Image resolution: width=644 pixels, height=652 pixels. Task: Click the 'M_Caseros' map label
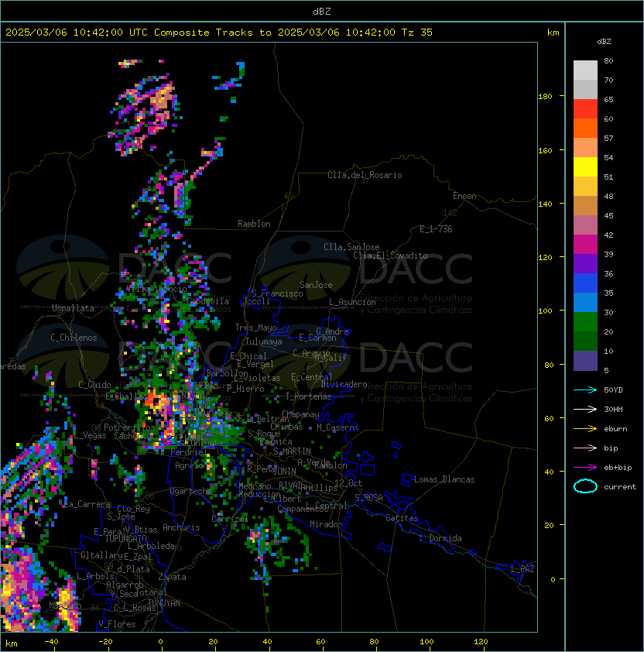click(x=337, y=427)
